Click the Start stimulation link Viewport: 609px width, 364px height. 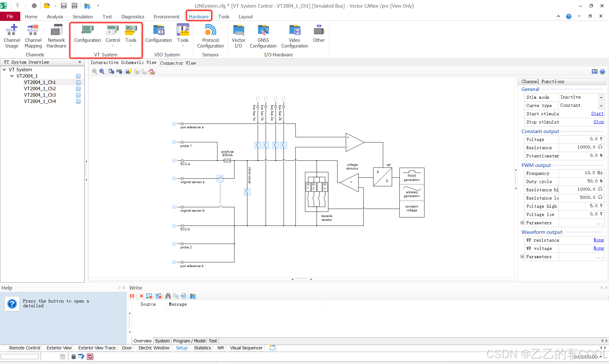click(x=597, y=113)
